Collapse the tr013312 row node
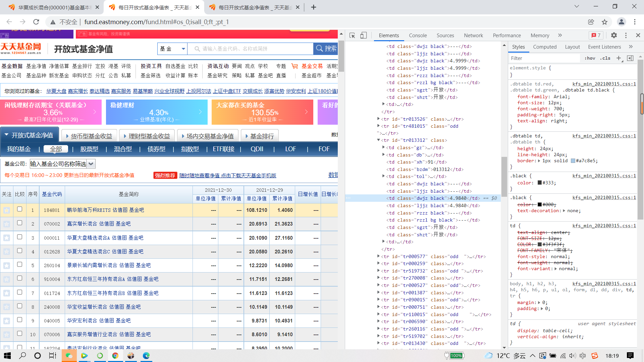The image size is (644, 362). [378, 140]
